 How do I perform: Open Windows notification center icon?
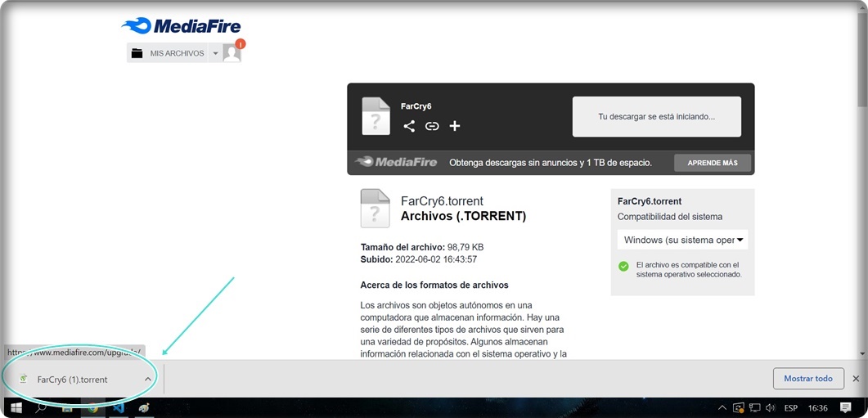845,408
